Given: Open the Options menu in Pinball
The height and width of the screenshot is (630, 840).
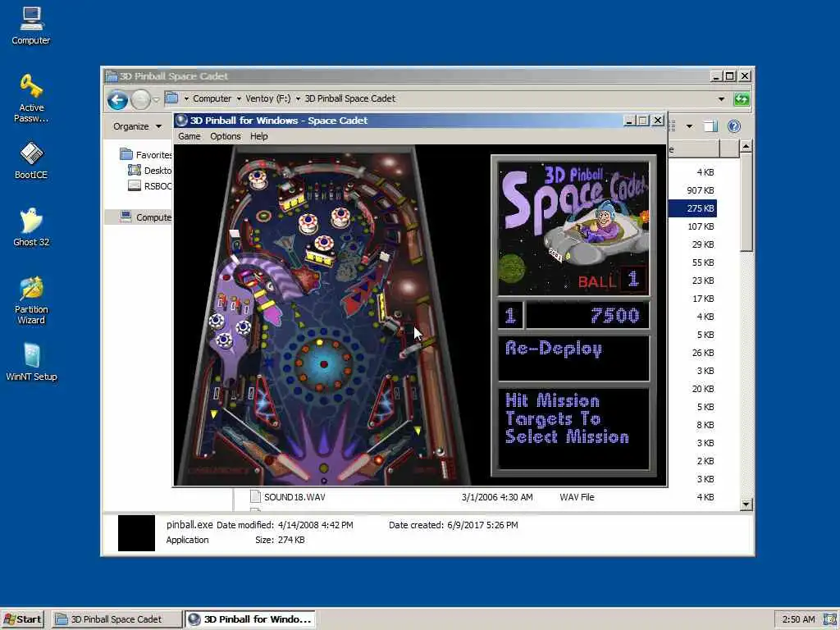Looking at the screenshot, I should [x=225, y=136].
